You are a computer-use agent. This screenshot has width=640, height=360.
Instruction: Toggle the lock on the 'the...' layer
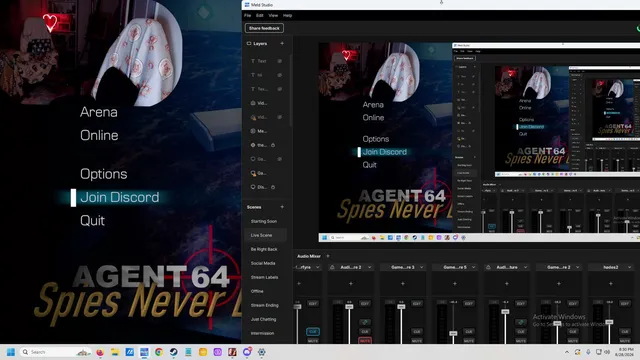(x=273, y=145)
